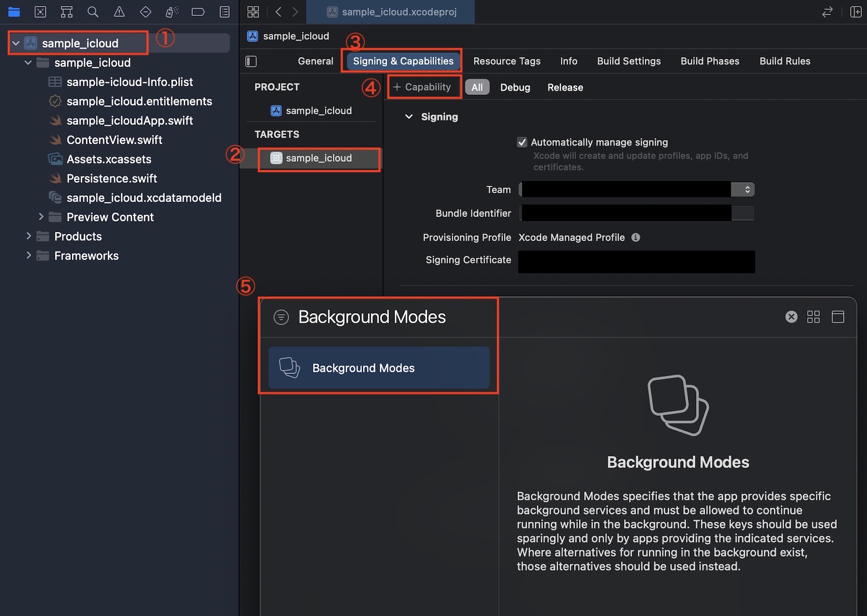Screen dimensions: 867x616
Task: Expand the Frameworks folder
Action: tap(29, 255)
